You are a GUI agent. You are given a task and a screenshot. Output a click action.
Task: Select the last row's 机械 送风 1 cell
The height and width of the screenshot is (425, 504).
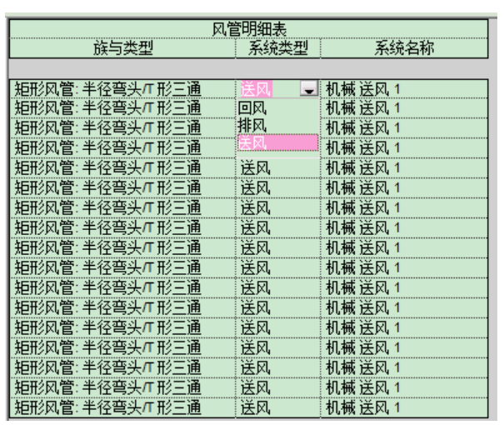point(406,407)
